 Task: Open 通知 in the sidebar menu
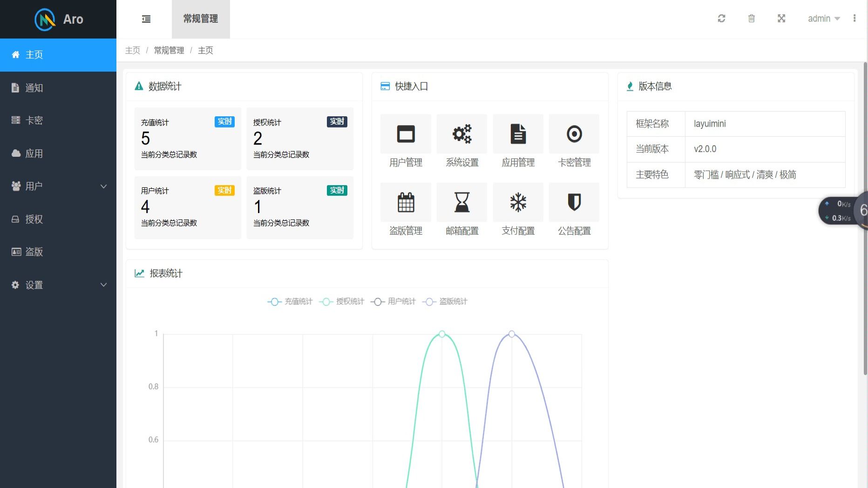58,87
